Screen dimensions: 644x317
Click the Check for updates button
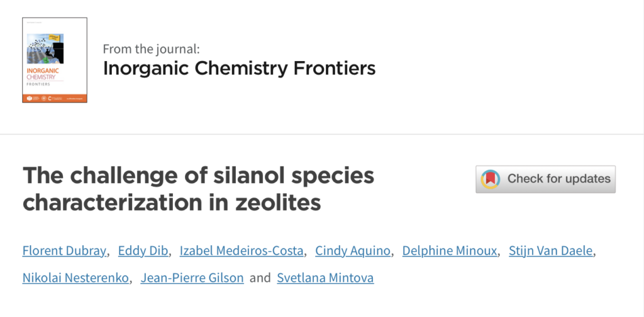coord(545,179)
